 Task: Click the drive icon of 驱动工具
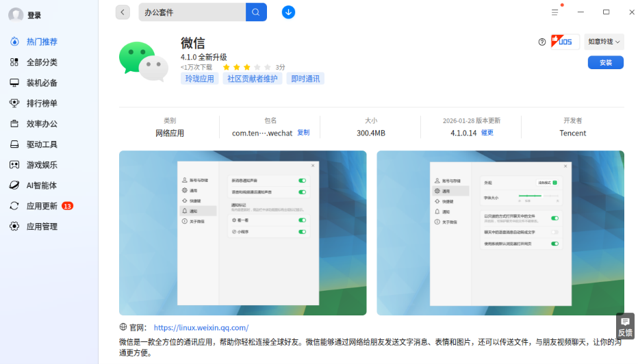pyautogui.click(x=14, y=144)
